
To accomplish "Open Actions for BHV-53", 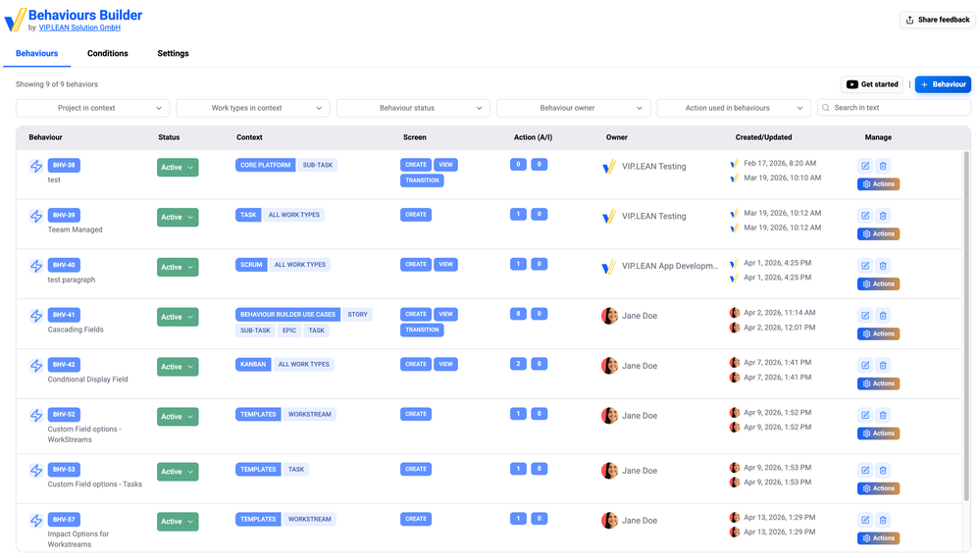I will 878,488.
